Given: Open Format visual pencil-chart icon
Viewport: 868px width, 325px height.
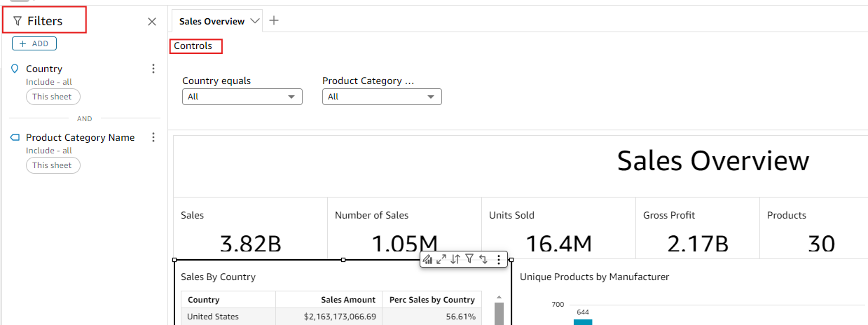Looking at the screenshot, I should [x=427, y=259].
